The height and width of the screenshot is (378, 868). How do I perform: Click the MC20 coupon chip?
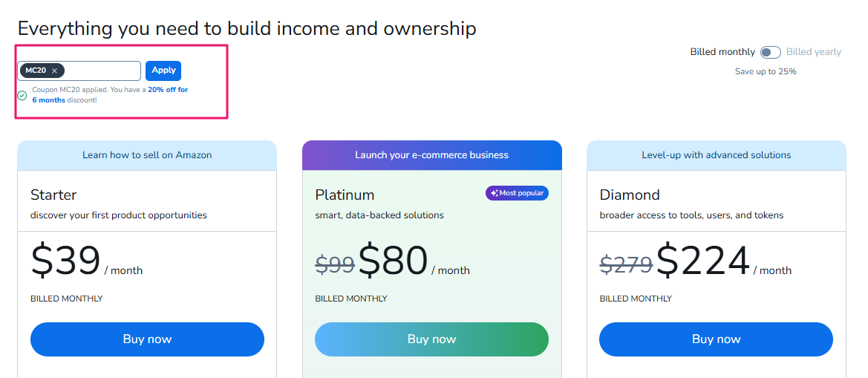point(42,71)
